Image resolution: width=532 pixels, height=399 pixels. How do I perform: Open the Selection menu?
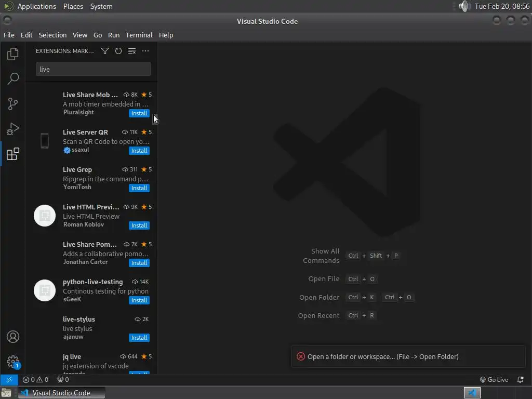point(52,35)
